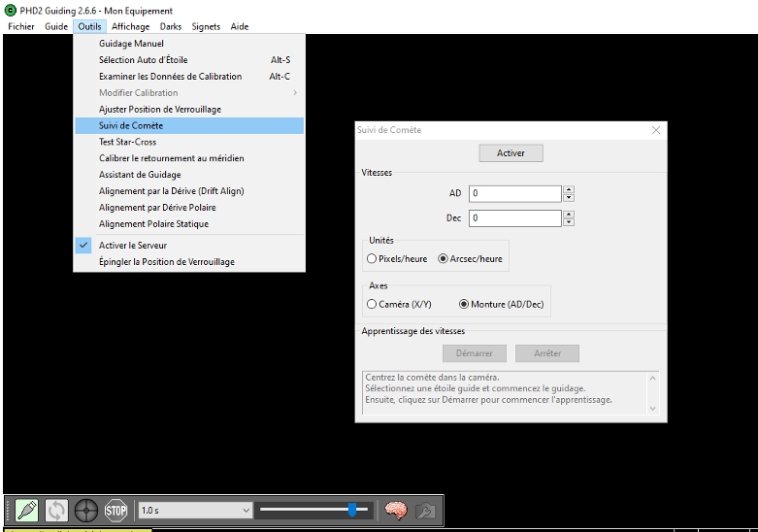
Task: Open advanced settings brain icon
Action: tap(395, 510)
